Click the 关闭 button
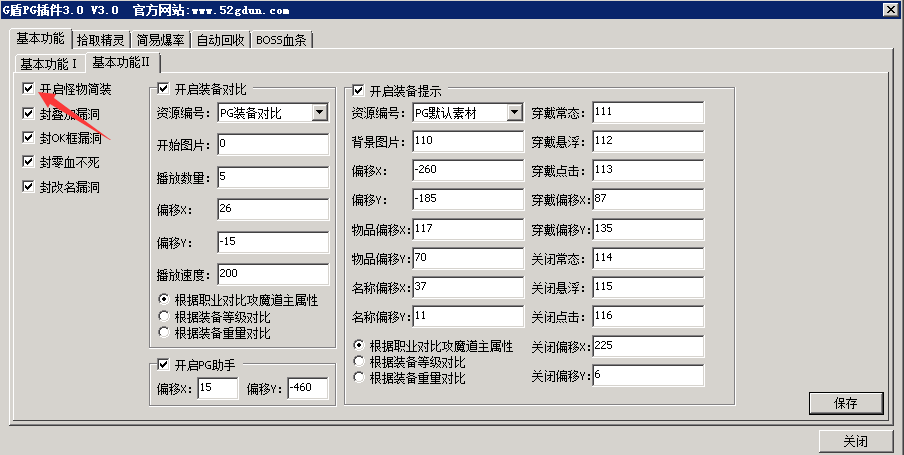 click(856, 442)
